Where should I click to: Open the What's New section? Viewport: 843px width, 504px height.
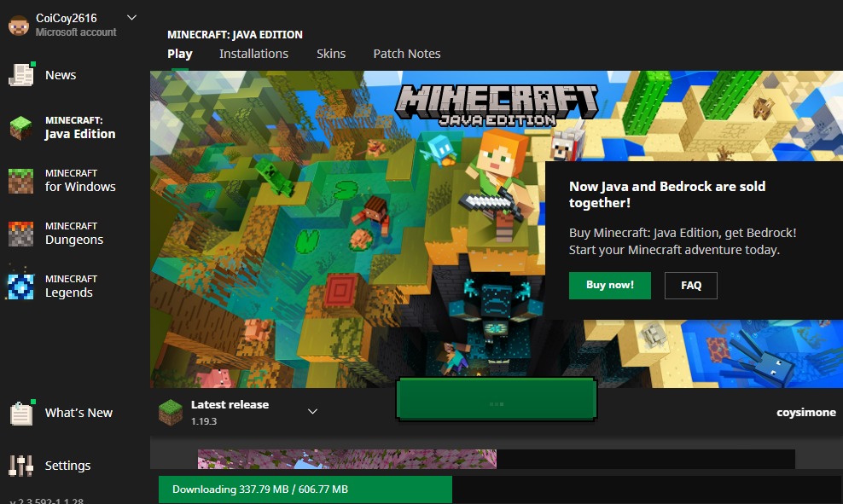click(78, 412)
